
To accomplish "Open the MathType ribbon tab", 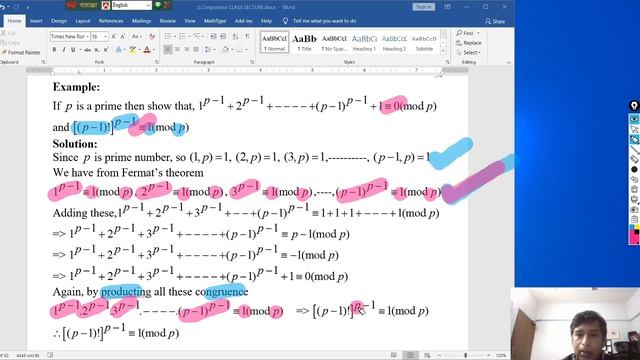I will (x=215, y=21).
